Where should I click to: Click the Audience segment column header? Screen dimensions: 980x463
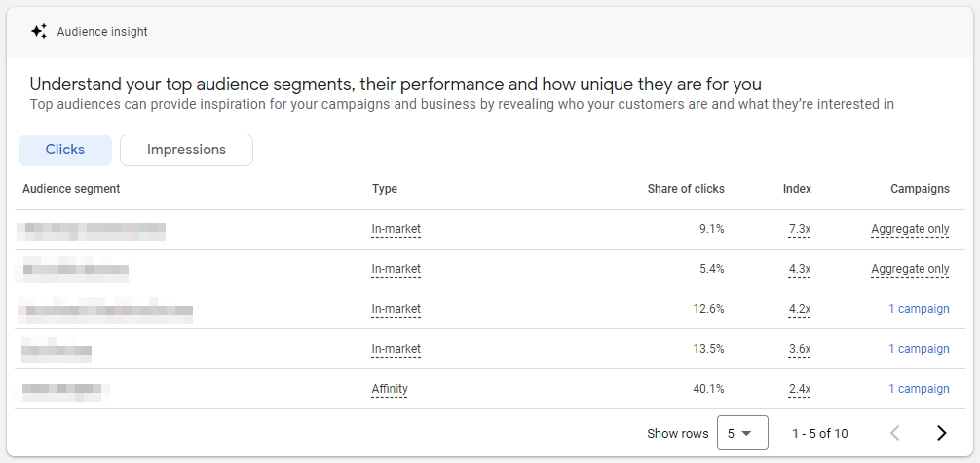point(71,189)
